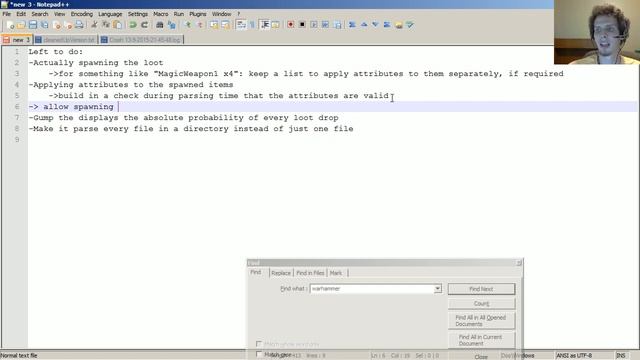This screenshot has width=640, height=360.
Task: Enable the Match case checkbox
Action: (x=258, y=354)
